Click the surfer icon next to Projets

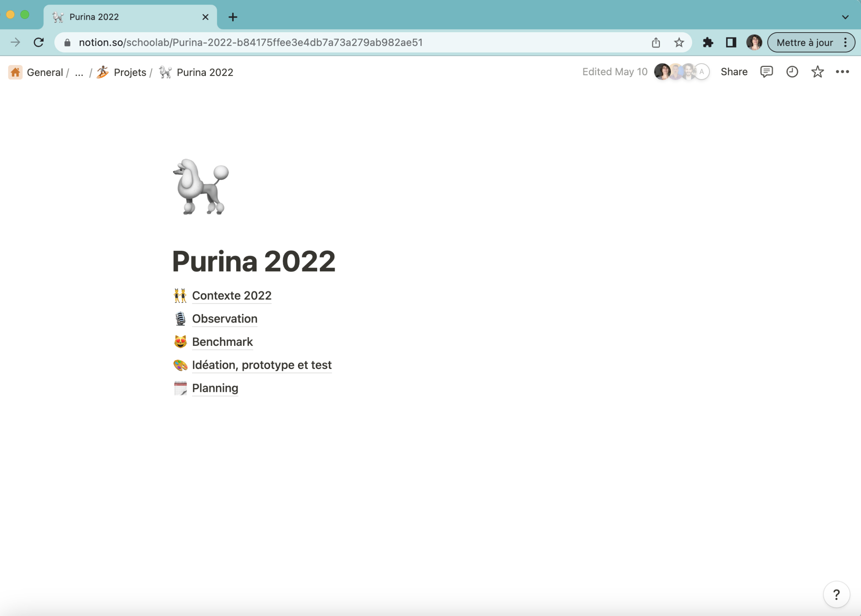(x=103, y=72)
